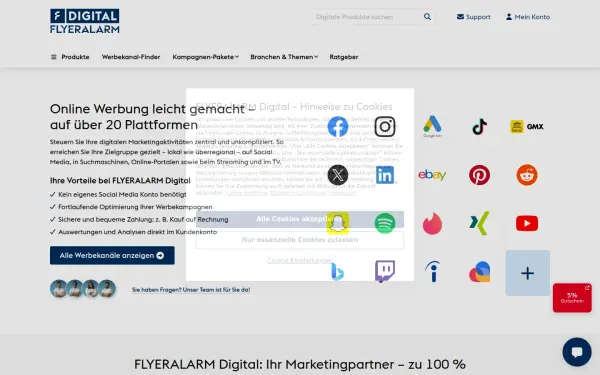The height and width of the screenshot is (375, 600).
Task: Expand the Branchen & Themen dropdown
Action: tap(284, 57)
